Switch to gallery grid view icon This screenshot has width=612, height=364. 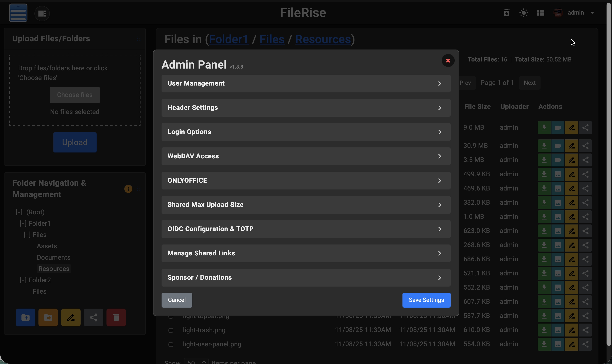pyautogui.click(x=541, y=13)
